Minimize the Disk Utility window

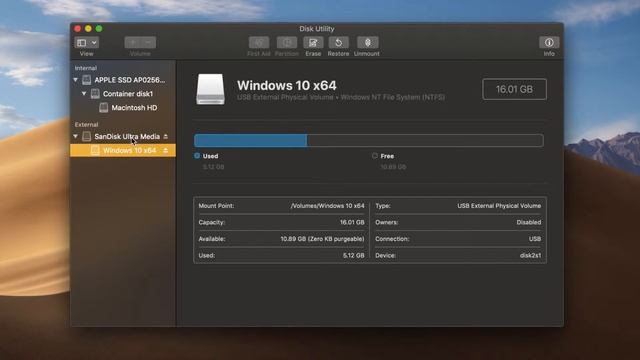(x=88, y=29)
